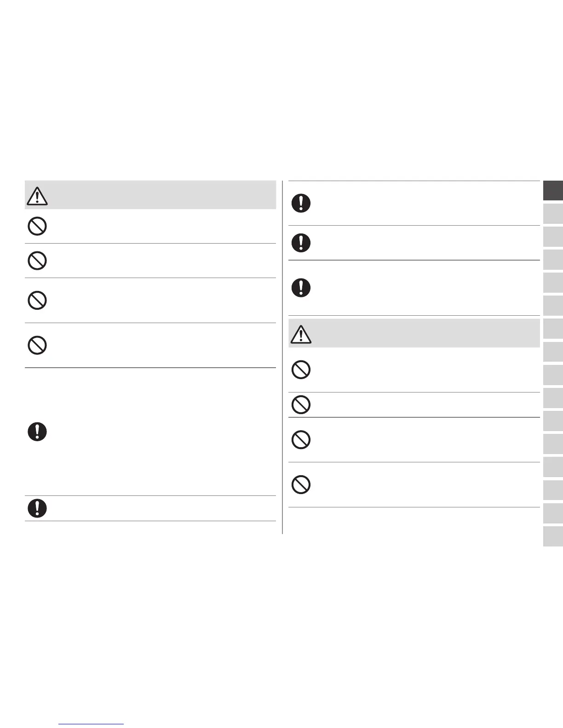Select the bottommost gray tab on the right edge
The width and height of the screenshot is (563, 728).
tap(553, 536)
